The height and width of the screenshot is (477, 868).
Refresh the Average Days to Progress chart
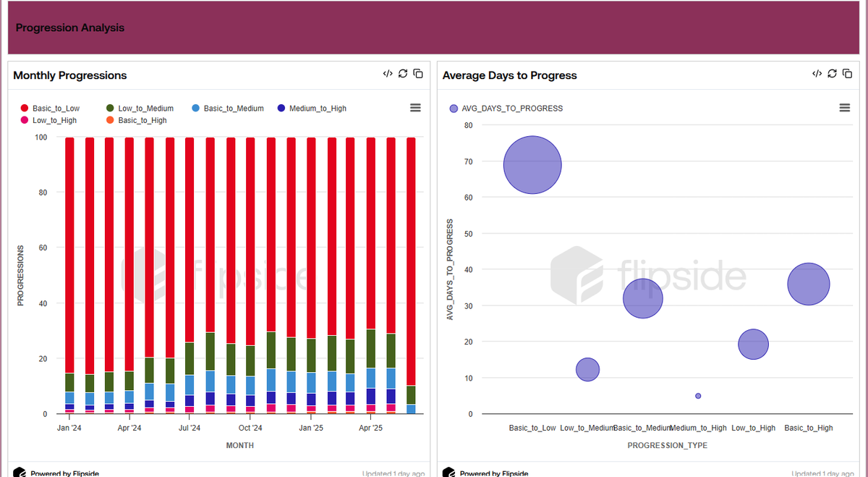click(x=832, y=74)
